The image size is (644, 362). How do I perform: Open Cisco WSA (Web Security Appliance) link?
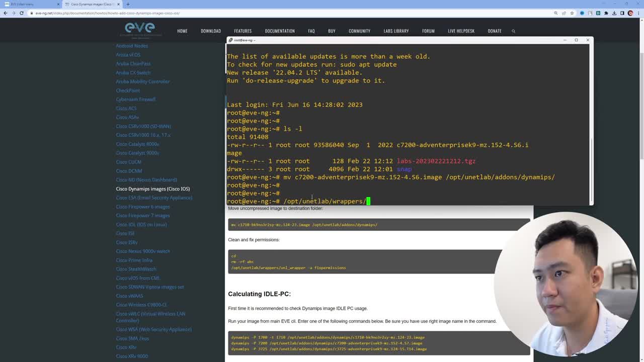coord(154,329)
